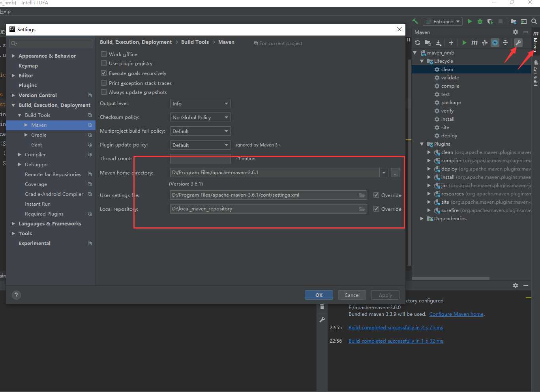Click the Collapse All icon in the Maven toolbar
Viewport: 540px width, 392px height.
pos(505,43)
